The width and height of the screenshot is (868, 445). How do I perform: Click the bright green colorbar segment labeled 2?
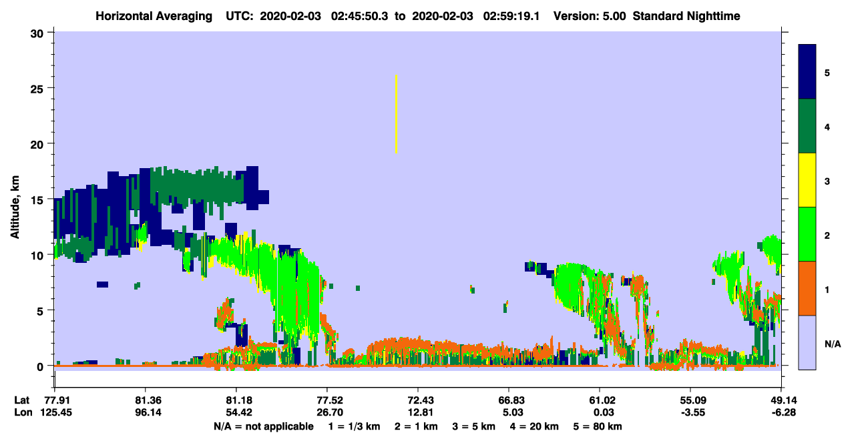pyautogui.click(x=807, y=234)
